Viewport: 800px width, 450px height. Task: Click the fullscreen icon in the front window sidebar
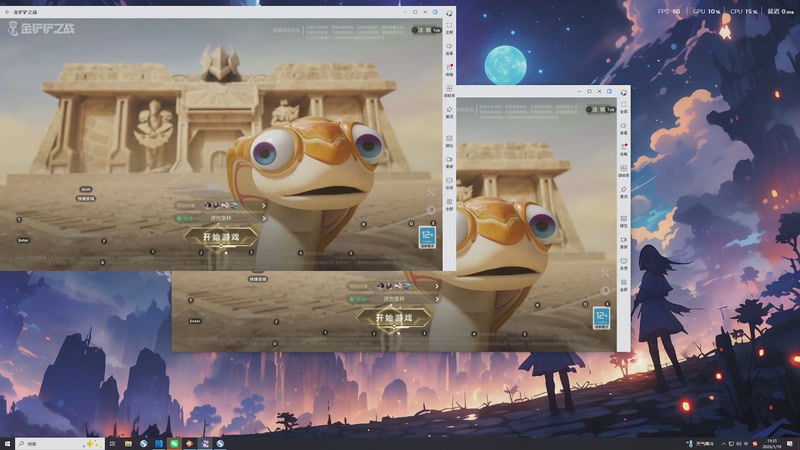click(x=449, y=27)
